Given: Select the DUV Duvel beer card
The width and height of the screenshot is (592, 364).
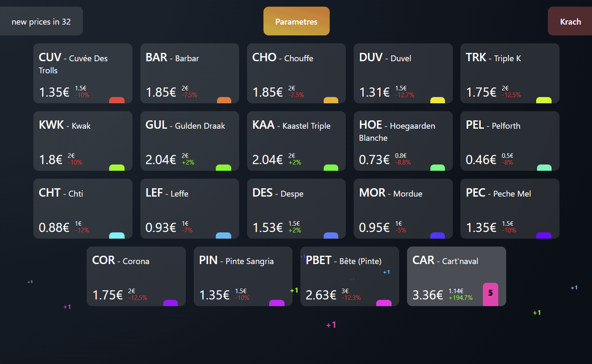Looking at the screenshot, I should 403,73.
